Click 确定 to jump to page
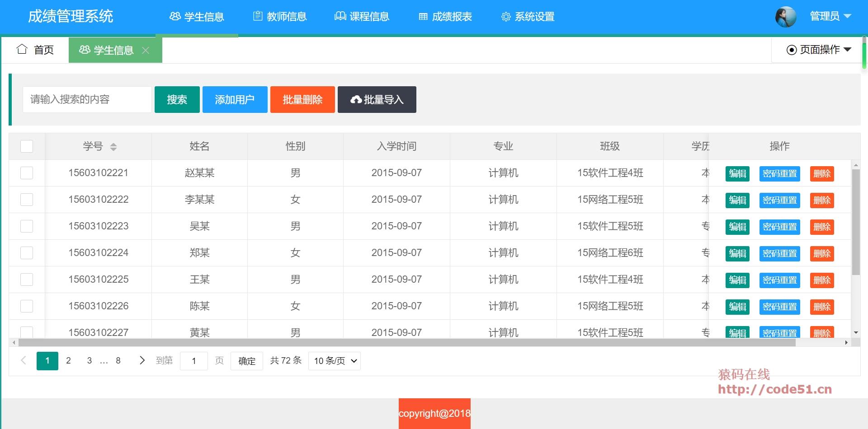The height and width of the screenshot is (429, 868). pos(247,361)
